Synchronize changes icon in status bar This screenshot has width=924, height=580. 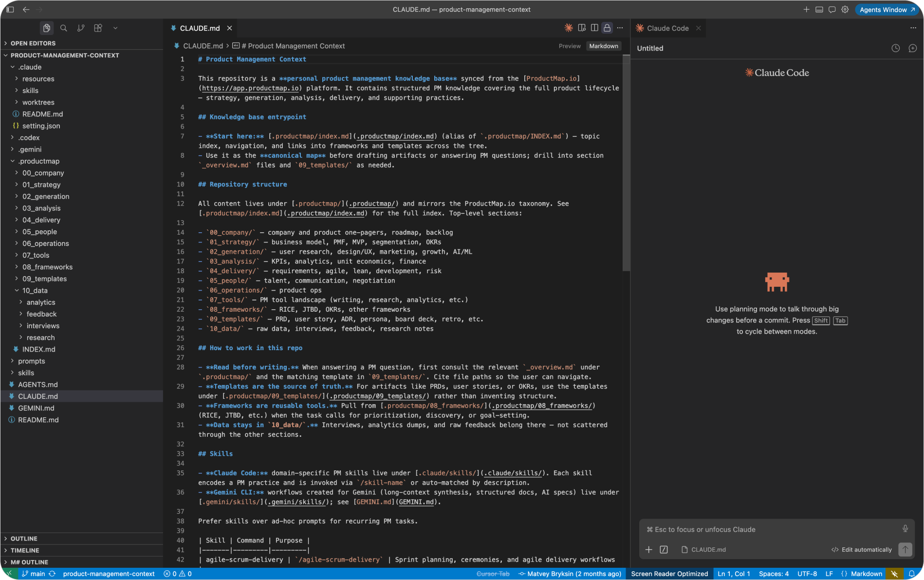click(52, 574)
